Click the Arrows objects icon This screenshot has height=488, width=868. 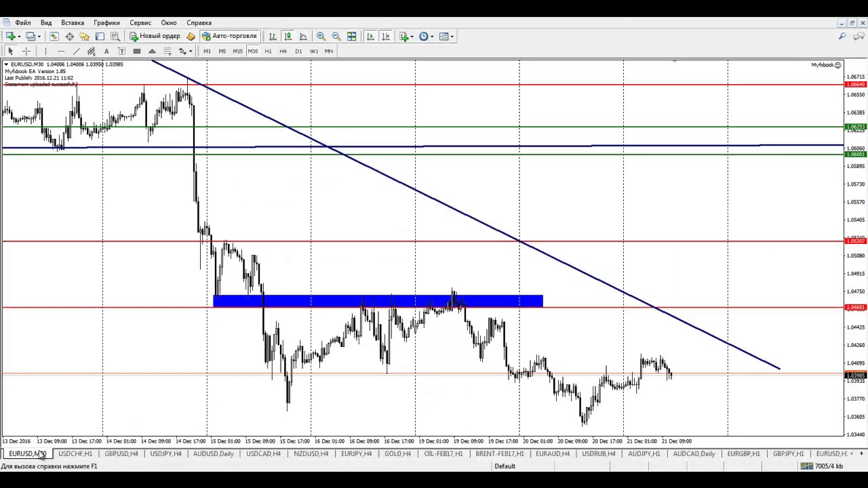click(x=182, y=51)
